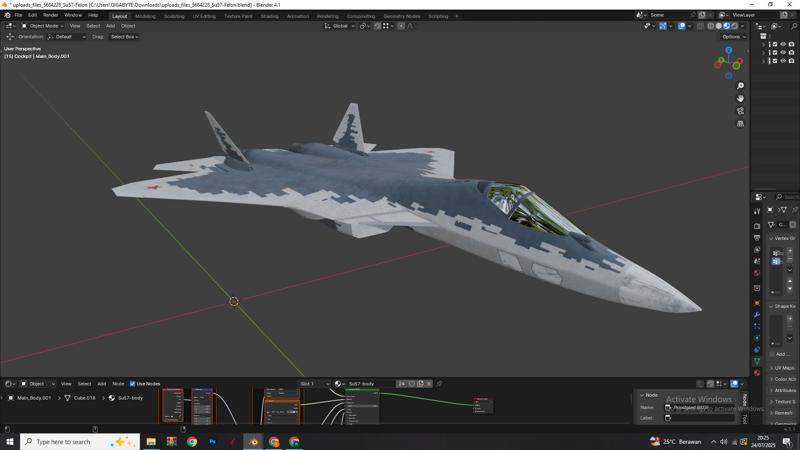Toggle viewport gizmos button
The image size is (800, 450).
coord(663,26)
